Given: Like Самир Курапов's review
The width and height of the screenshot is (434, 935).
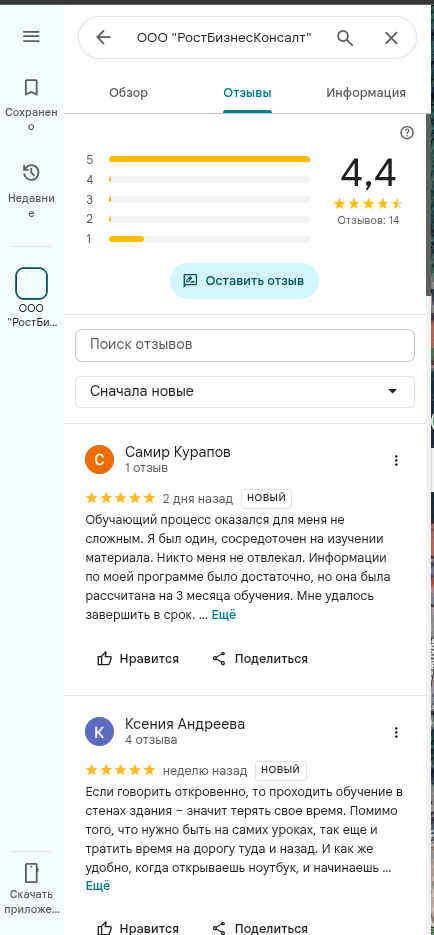Looking at the screenshot, I should (138, 658).
